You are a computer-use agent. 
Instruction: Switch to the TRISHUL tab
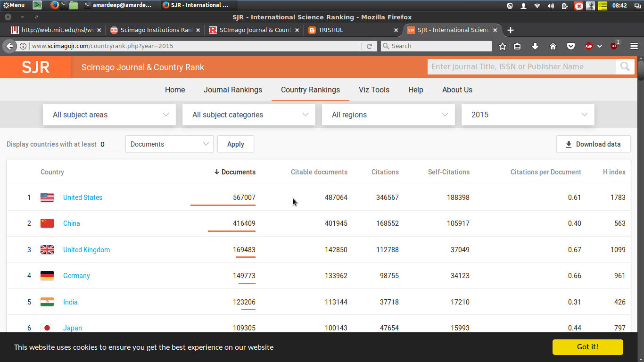click(x=354, y=30)
